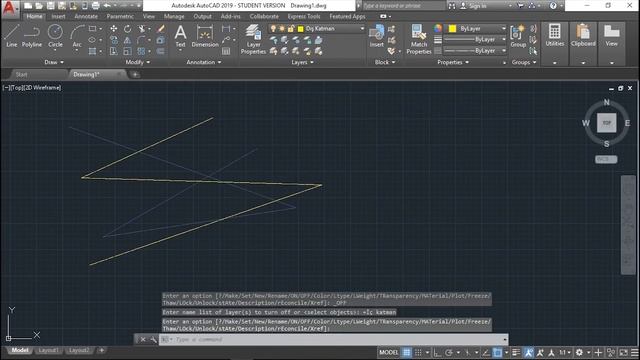This screenshot has width=640, height=360.
Task: Select the Scale tool
Action: (127, 51)
